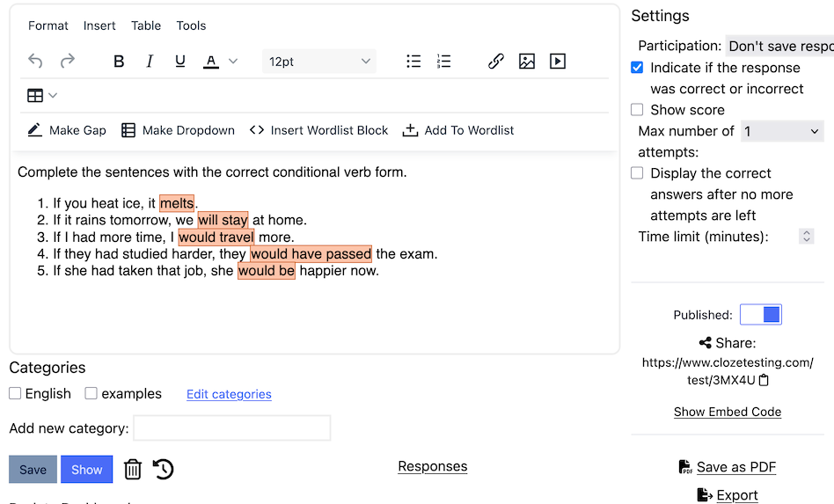Toggle the Published switch
This screenshot has width=834, height=504.
tap(761, 315)
